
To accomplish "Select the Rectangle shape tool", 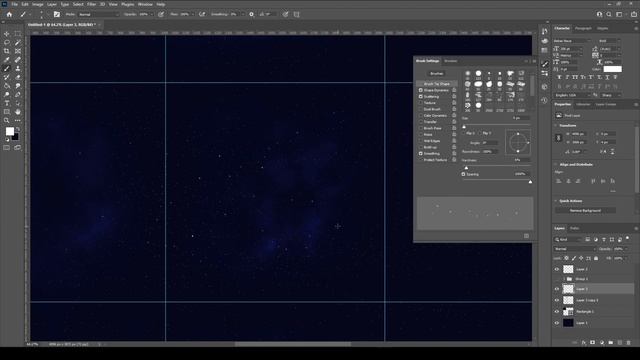I will (7, 112).
